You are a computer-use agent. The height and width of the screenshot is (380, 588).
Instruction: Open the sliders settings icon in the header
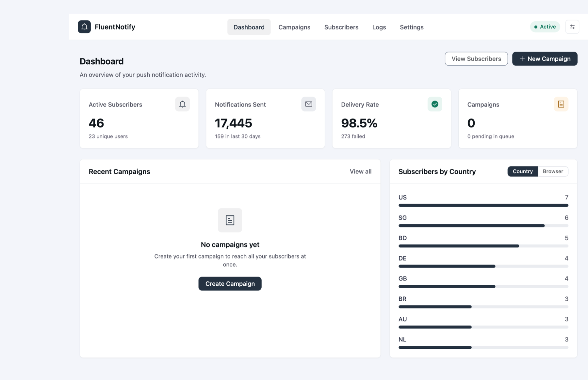[x=572, y=27]
